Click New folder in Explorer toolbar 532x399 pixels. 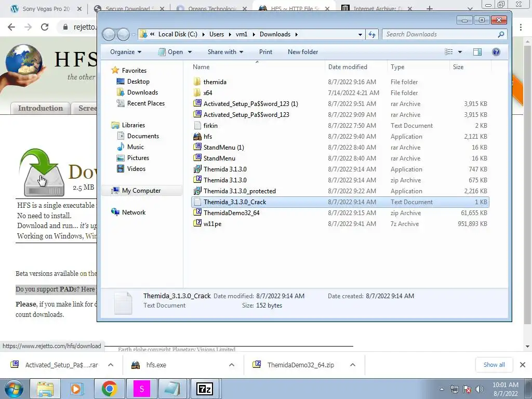(303, 52)
